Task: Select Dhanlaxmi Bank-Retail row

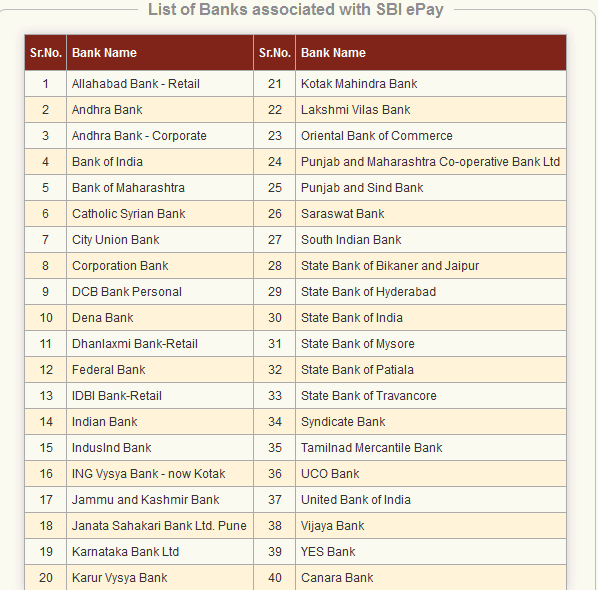Action: pos(135,344)
